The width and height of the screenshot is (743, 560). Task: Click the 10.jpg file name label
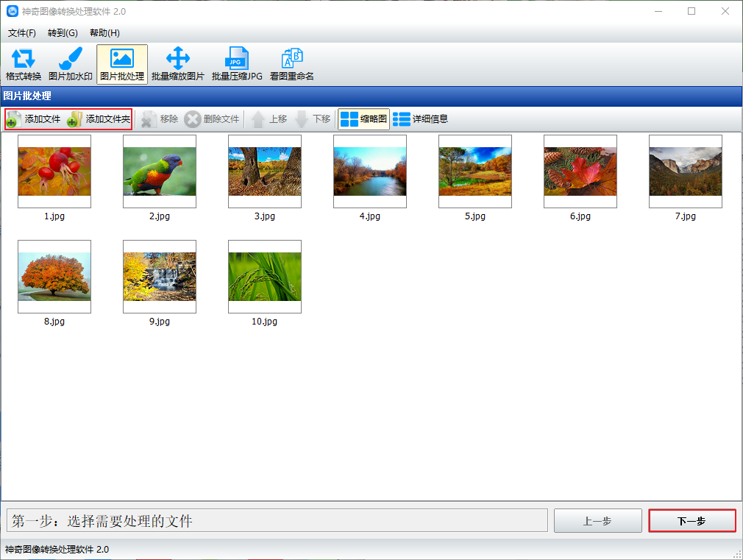(265, 322)
